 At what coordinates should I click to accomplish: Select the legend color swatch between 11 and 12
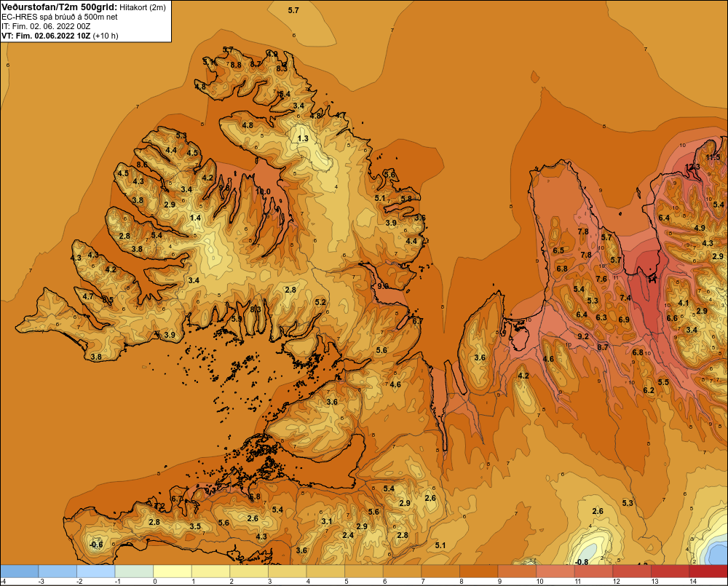[x=593, y=571]
